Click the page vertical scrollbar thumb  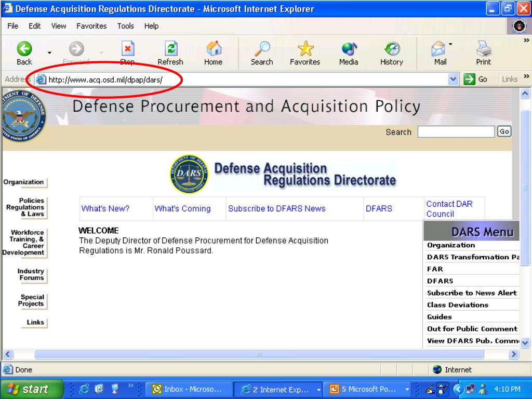click(x=525, y=188)
